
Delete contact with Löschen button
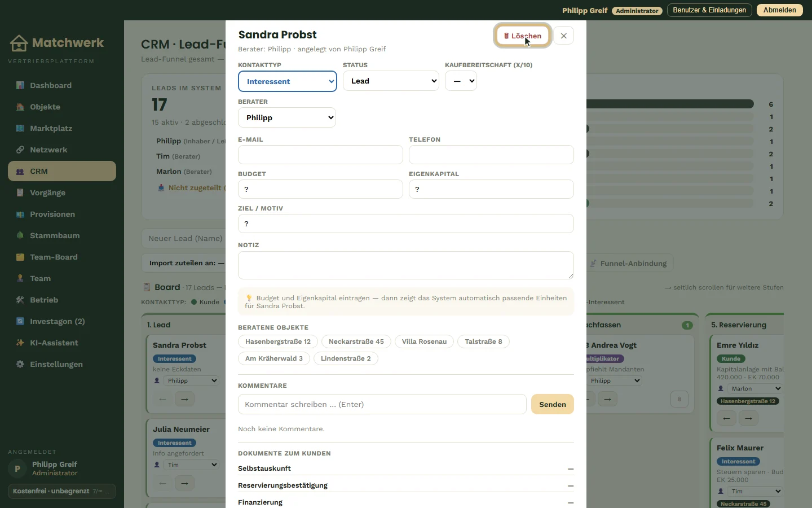click(523, 36)
